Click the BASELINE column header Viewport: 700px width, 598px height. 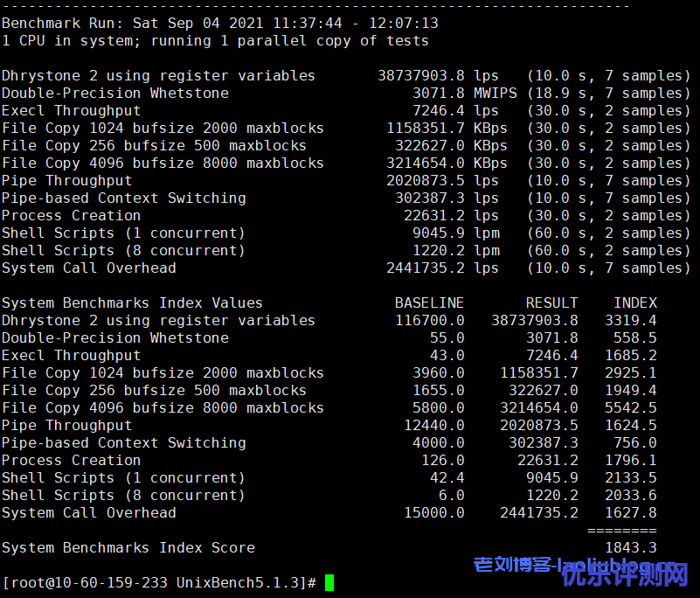coord(429,302)
